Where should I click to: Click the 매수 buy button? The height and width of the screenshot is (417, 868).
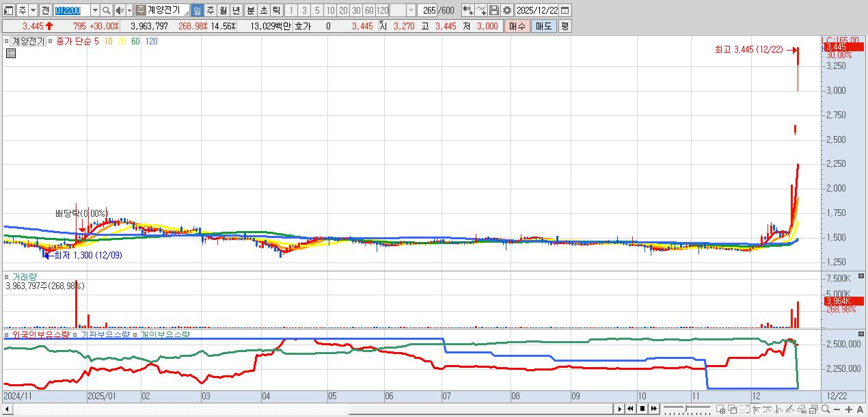click(517, 26)
